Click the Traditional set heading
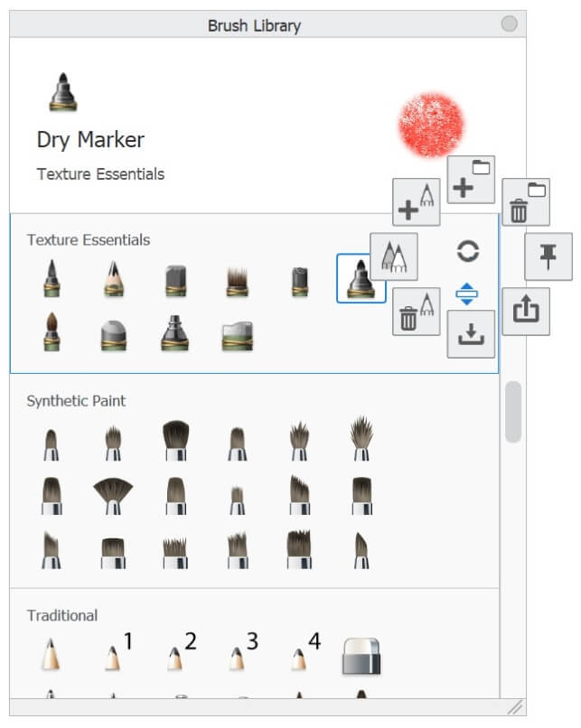581x728 pixels. [62, 615]
